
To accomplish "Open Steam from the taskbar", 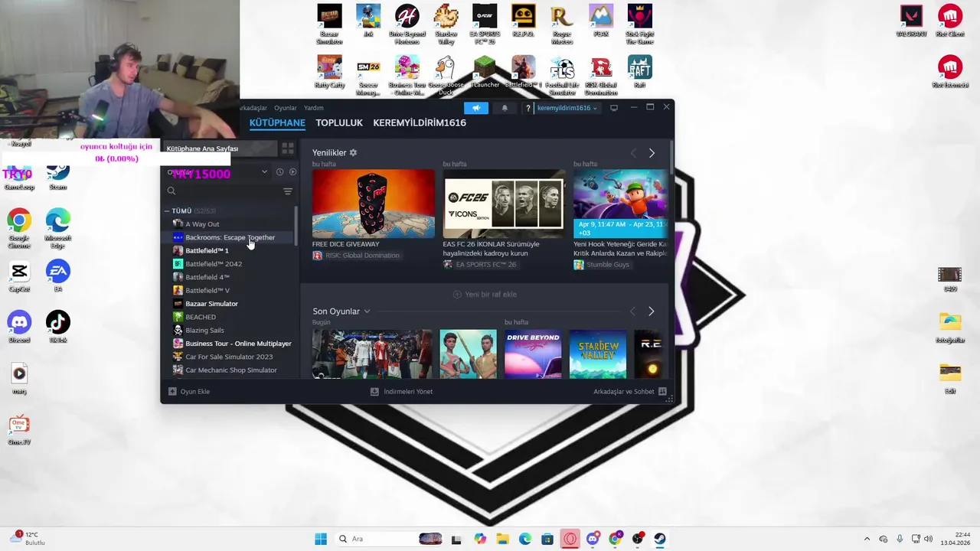I will point(659,539).
